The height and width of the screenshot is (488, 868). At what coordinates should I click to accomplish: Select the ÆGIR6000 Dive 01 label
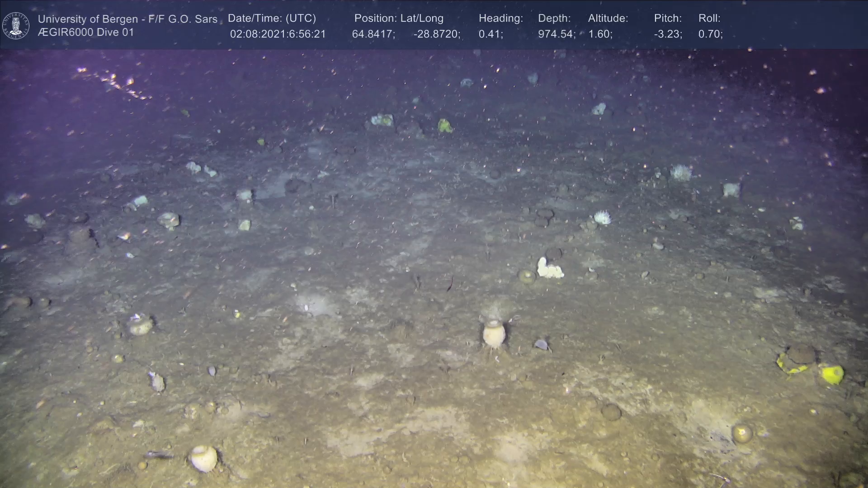click(86, 33)
